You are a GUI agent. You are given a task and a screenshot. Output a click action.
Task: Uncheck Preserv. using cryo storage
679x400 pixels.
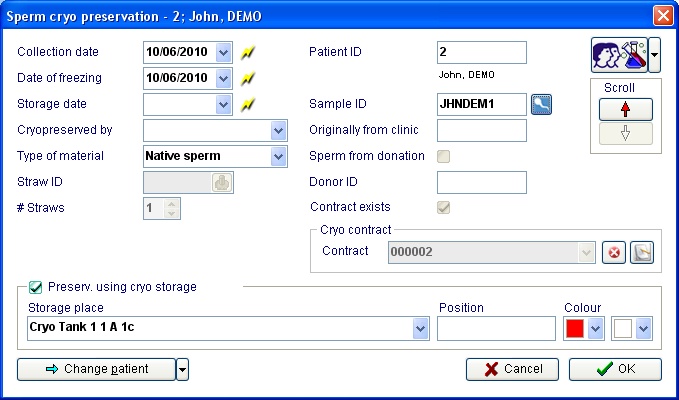click(36, 287)
